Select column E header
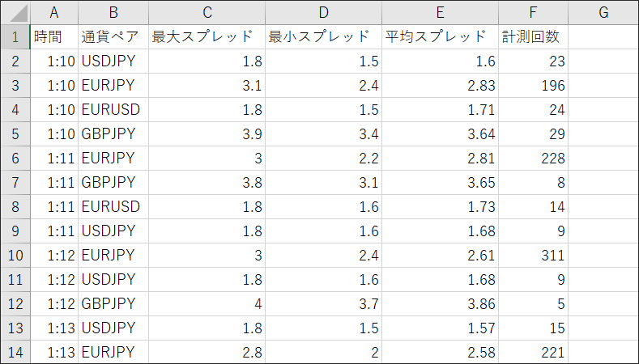This screenshot has height=364, width=639. click(440, 13)
